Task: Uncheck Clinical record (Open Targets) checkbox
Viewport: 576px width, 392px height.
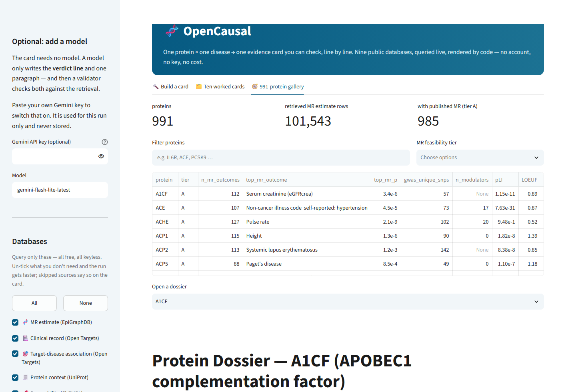Action: 15,338
